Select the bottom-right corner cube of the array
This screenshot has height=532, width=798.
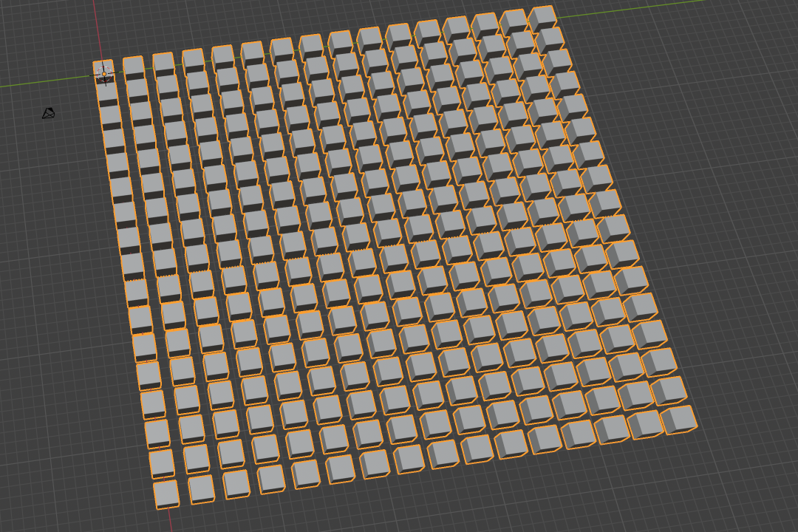coord(678,419)
